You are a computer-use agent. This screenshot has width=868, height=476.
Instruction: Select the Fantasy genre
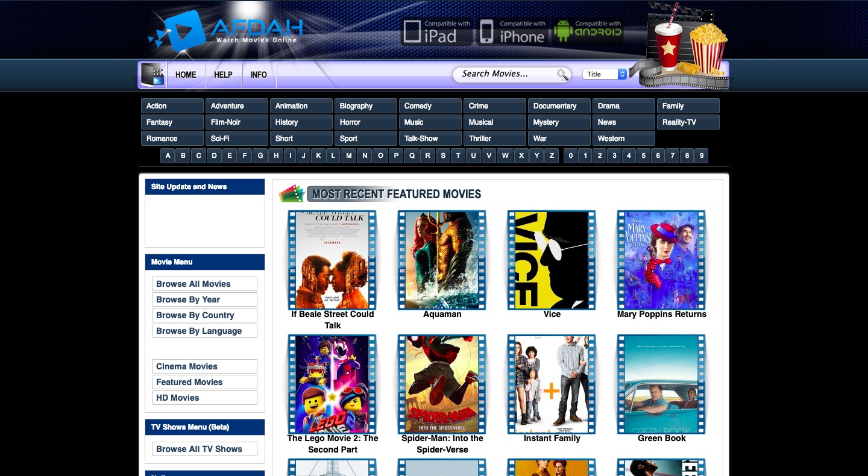coord(172,122)
